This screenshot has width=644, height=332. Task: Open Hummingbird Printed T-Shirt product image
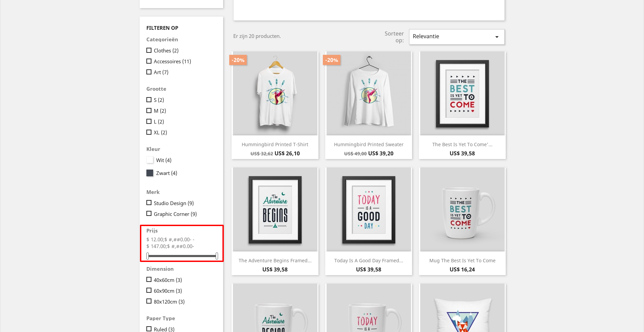[275, 93]
